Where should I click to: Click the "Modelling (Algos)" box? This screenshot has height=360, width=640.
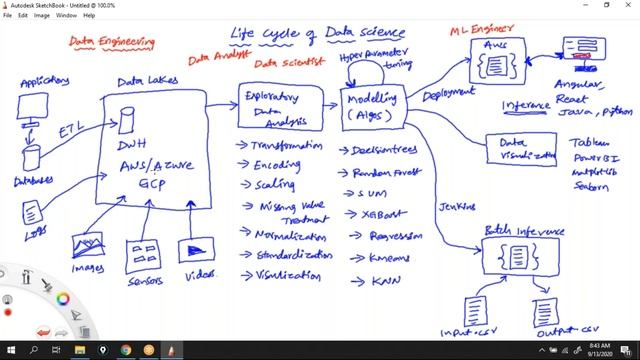pos(373,107)
